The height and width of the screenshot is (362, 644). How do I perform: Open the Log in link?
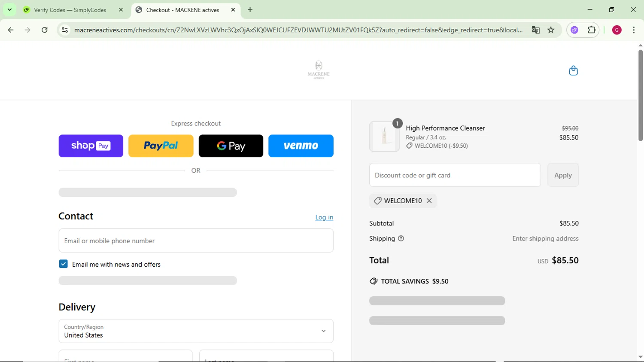(324, 217)
